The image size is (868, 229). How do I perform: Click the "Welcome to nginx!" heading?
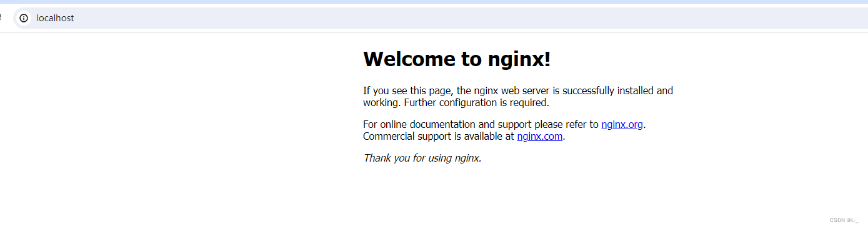click(457, 59)
